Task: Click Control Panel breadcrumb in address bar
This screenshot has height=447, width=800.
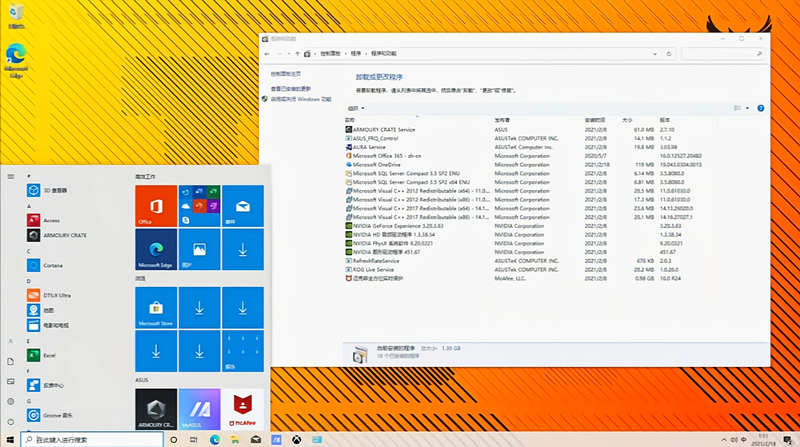Action: [330, 54]
